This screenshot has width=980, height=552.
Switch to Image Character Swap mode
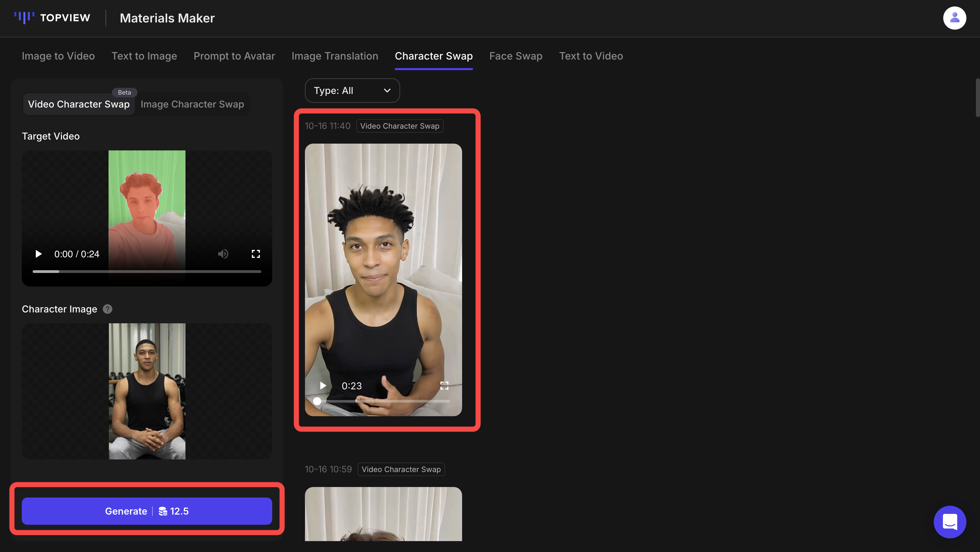pyautogui.click(x=192, y=104)
